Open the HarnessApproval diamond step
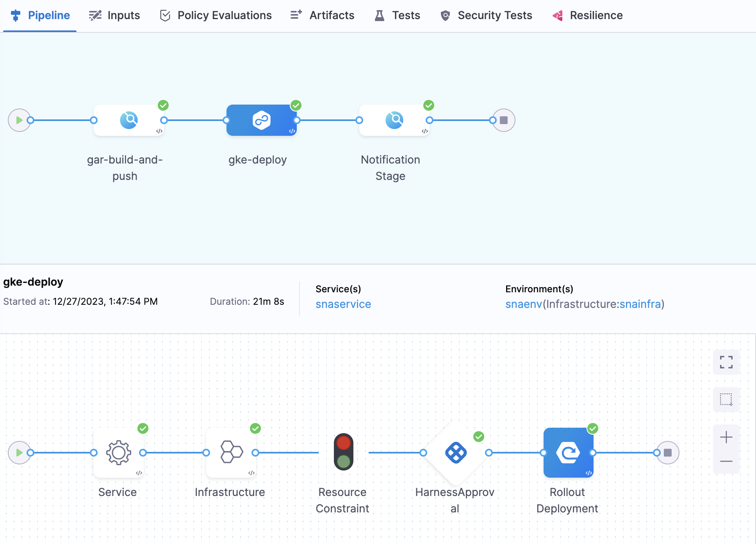 (x=456, y=453)
